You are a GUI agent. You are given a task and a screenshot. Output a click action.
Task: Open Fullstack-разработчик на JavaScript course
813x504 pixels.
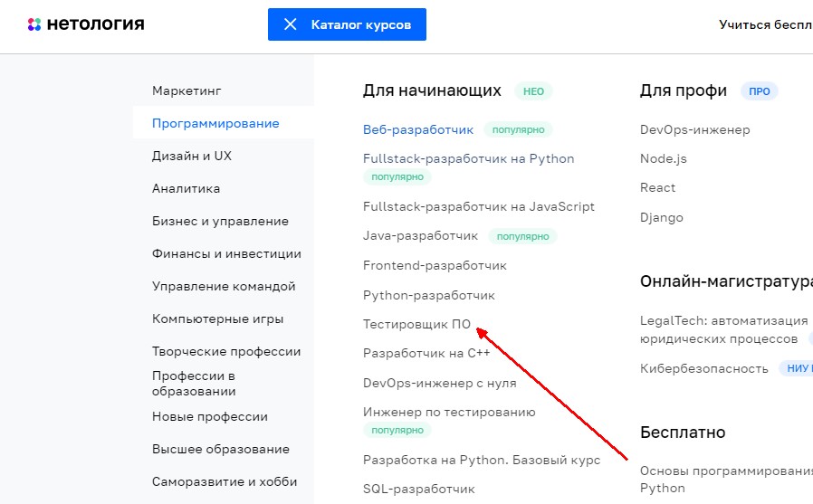coord(479,206)
